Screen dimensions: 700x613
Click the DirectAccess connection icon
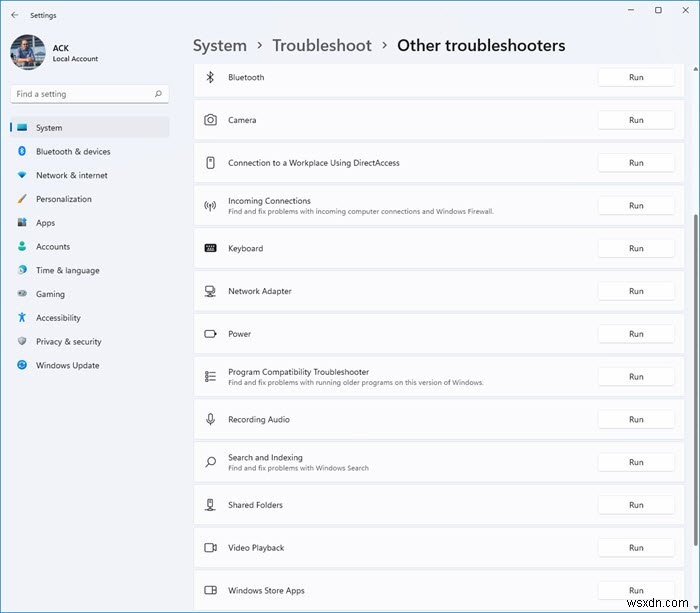[x=210, y=163]
